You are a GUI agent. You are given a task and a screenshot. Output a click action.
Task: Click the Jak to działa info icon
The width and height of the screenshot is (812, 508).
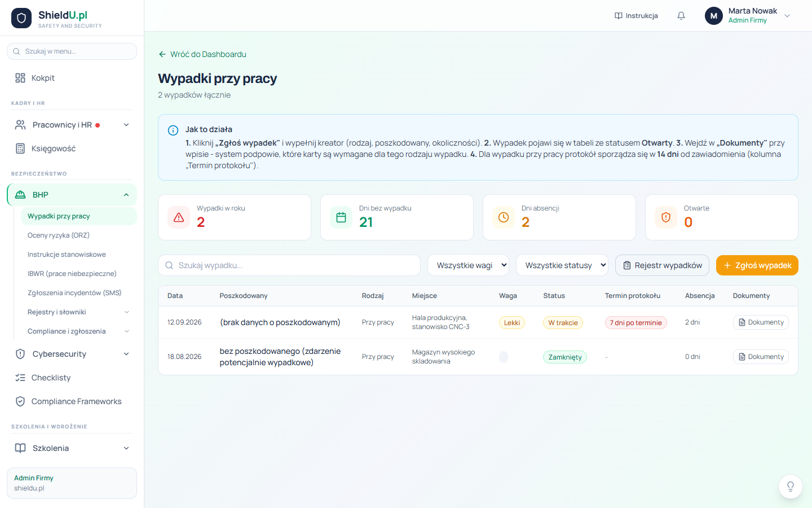pyautogui.click(x=173, y=130)
